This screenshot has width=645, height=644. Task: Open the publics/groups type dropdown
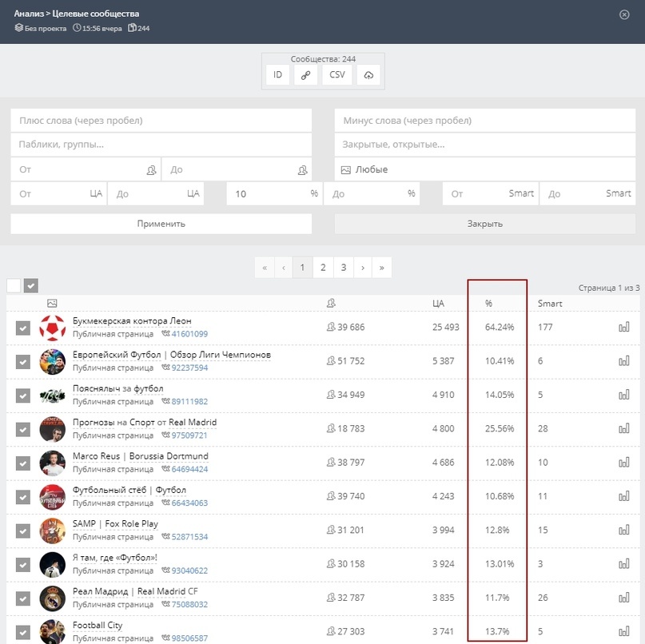[161, 145]
